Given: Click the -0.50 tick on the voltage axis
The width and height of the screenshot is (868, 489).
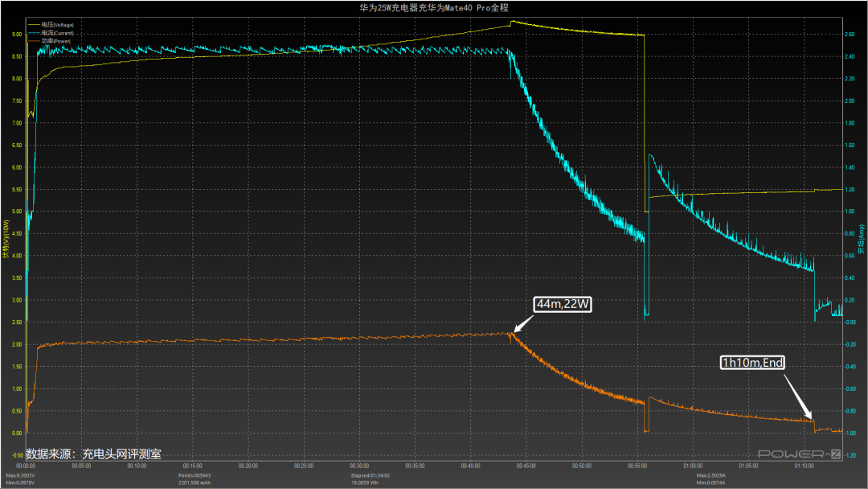Looking at the screenshot, I should pyautogui.click(x=17, y=455).
